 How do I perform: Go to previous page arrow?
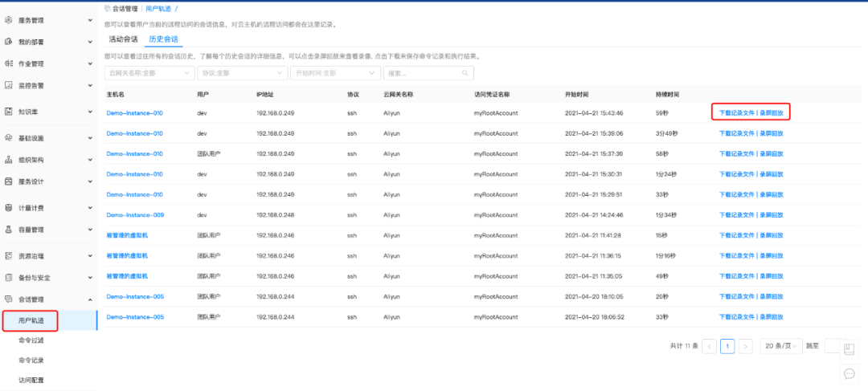click(709, 346)
